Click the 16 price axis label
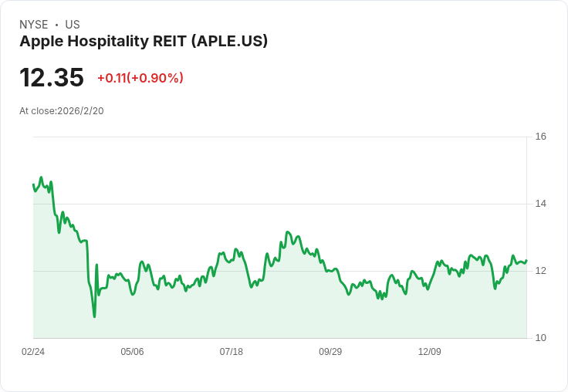The image size is (568, 392). tap(540, 137)
